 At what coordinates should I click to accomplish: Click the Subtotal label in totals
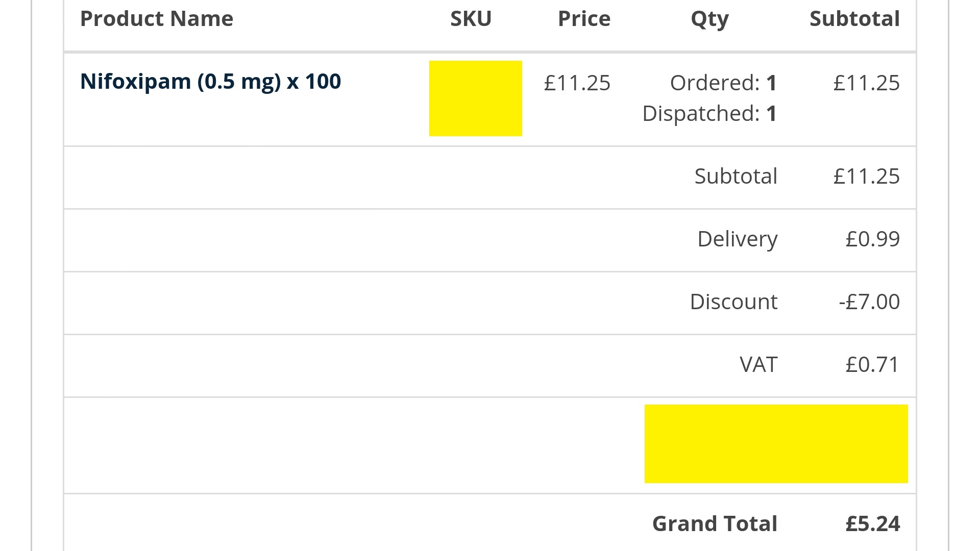pyautogui.click(x=736, y=177)
